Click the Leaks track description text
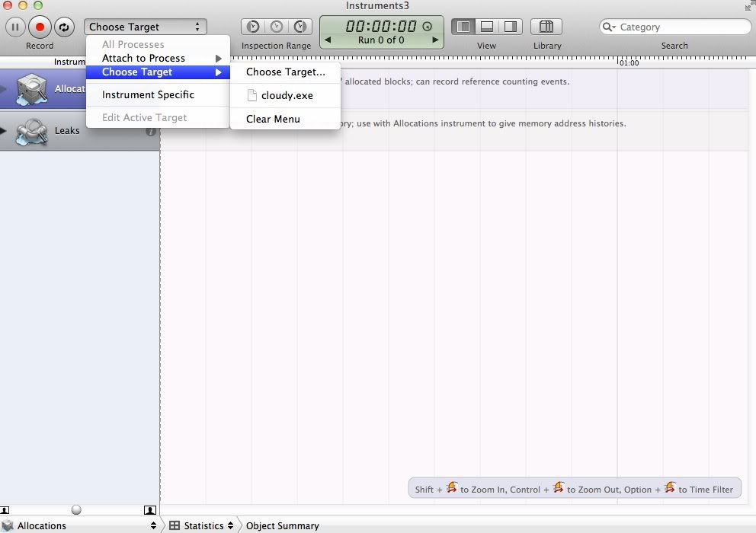This screenshot has width=756, height=533. pos(484,123)
